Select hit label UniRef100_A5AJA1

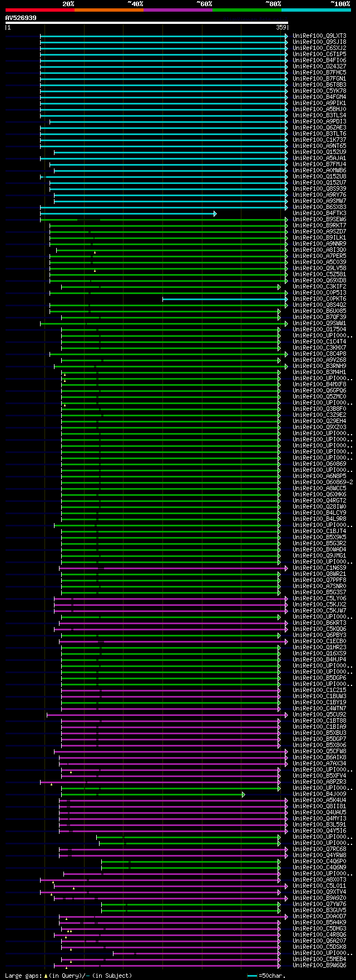pyautogui.click(x=319, y=158)
